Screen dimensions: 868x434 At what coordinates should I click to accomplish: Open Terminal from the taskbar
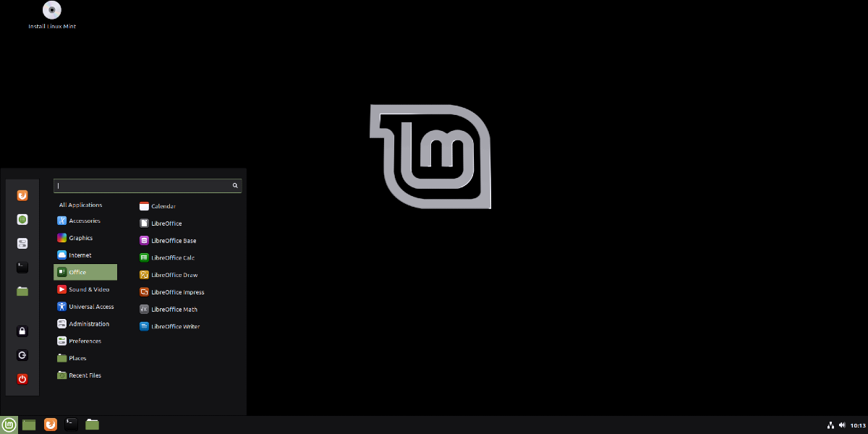pos(71,425)
